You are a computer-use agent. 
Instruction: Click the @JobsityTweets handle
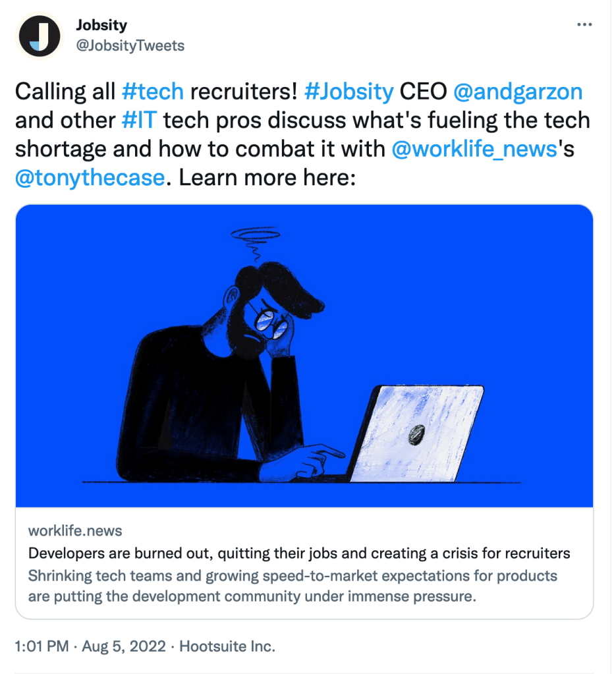point(130,45)
